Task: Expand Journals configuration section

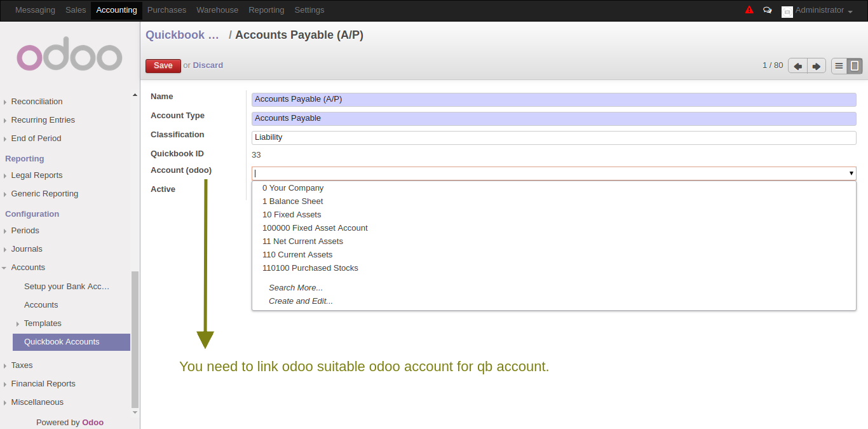Action: 27,249
